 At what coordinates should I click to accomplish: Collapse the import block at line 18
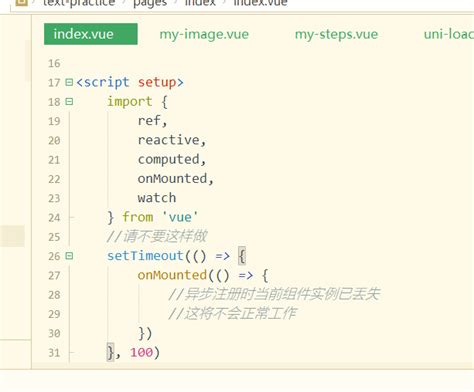point(69,101)
